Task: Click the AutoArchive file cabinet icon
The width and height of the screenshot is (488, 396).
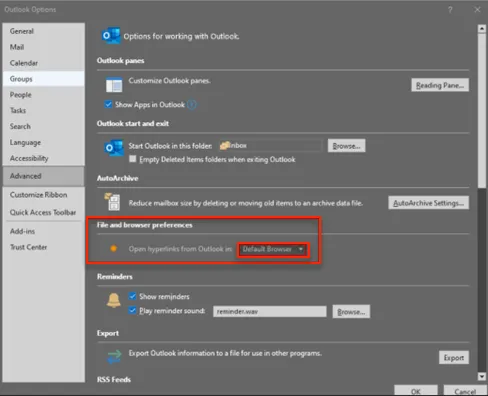Action: point(113,201)
